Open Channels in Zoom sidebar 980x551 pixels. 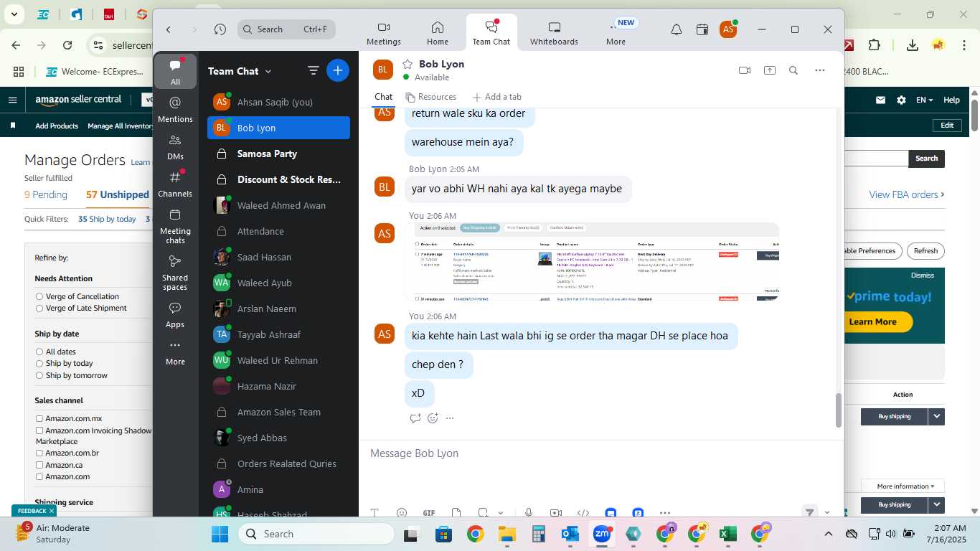(175, 184)
